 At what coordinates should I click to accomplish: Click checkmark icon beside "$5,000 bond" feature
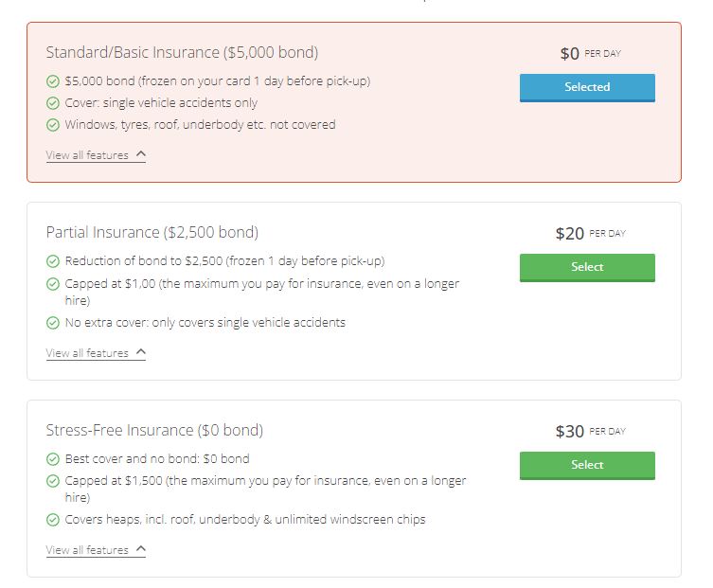point(53,81)
